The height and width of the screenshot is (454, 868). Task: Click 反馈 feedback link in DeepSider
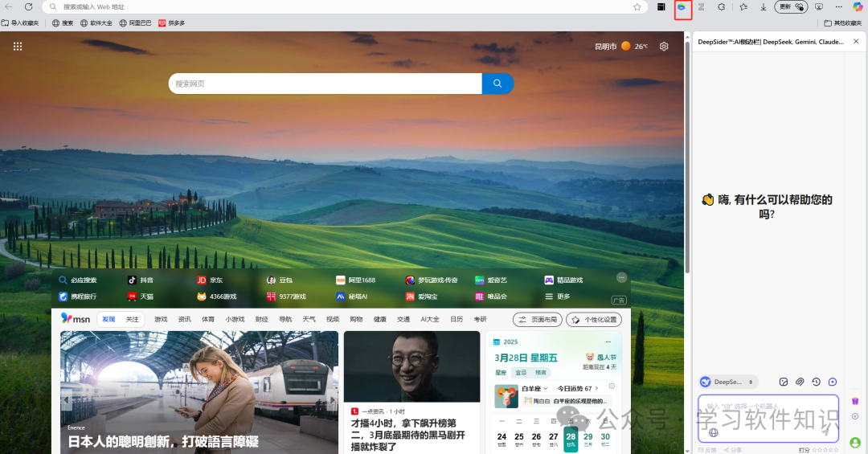click(x=707, y=450)
